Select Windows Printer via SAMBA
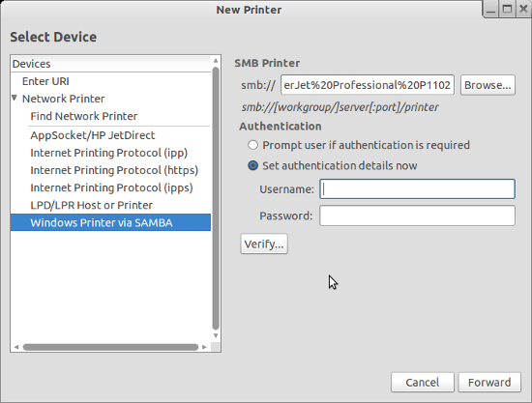The image size is (532, 403). (110, 222)
